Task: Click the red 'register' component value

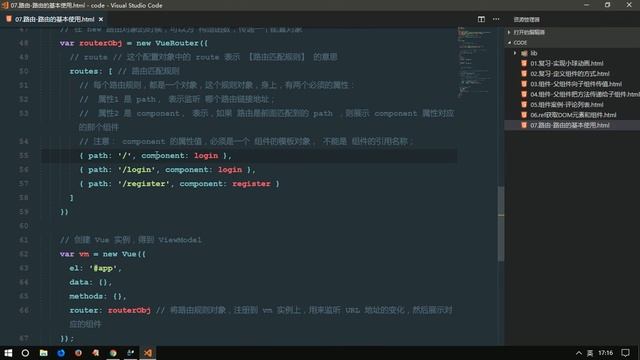Action: (251, 184)
